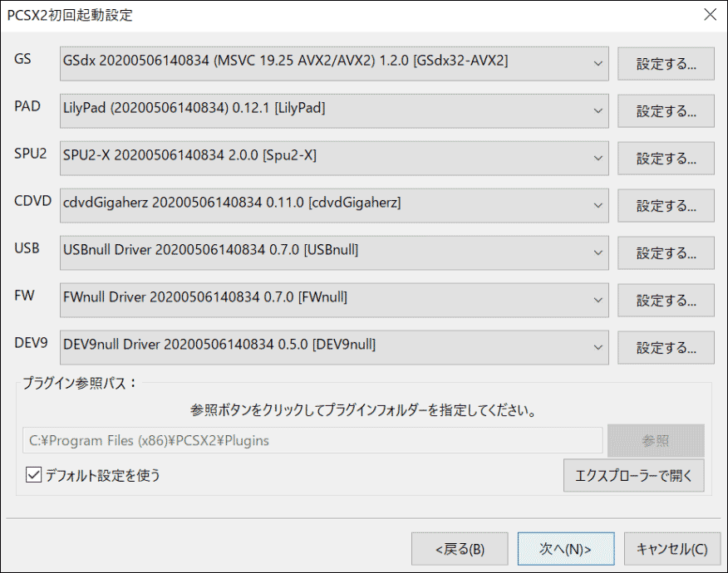Cancel setup with キャンセル(C) button
This screenshot has width=728, height=573.
[x=672, y=550]
